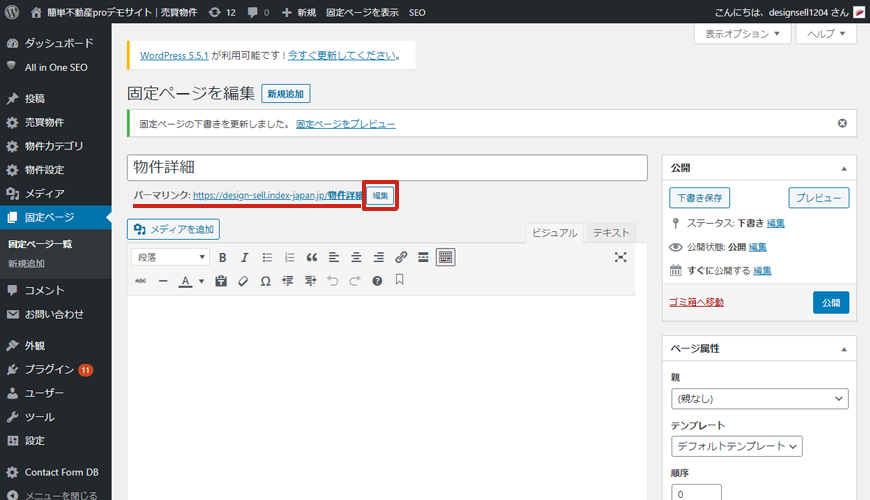Click the insert link icon

tap(401, 257)
